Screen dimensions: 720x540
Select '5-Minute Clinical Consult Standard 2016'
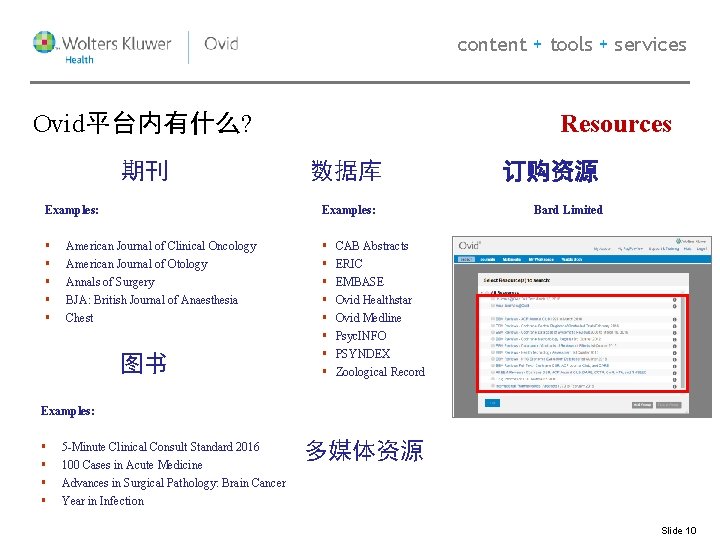click(x=161, y=447)
